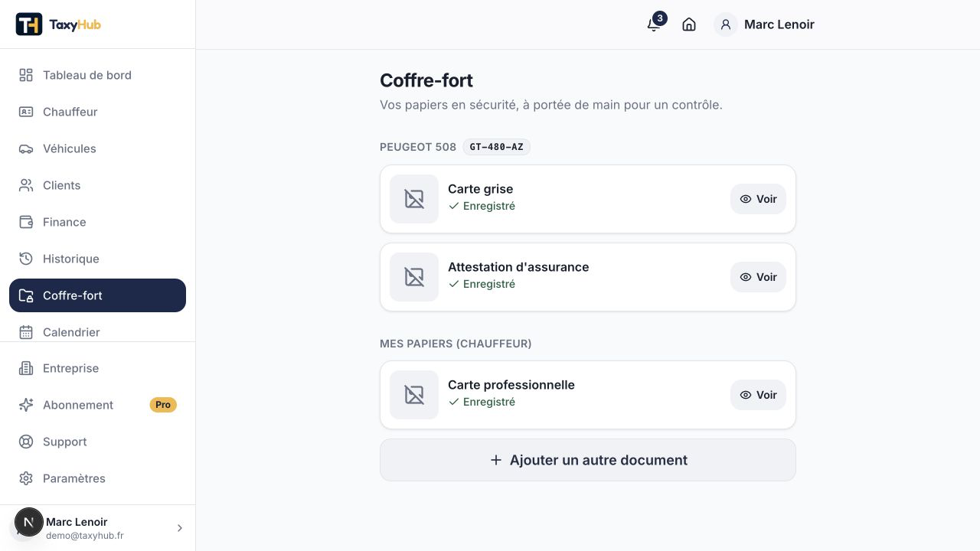Click demo@taxyhub.fr email text

coord(85,536)
